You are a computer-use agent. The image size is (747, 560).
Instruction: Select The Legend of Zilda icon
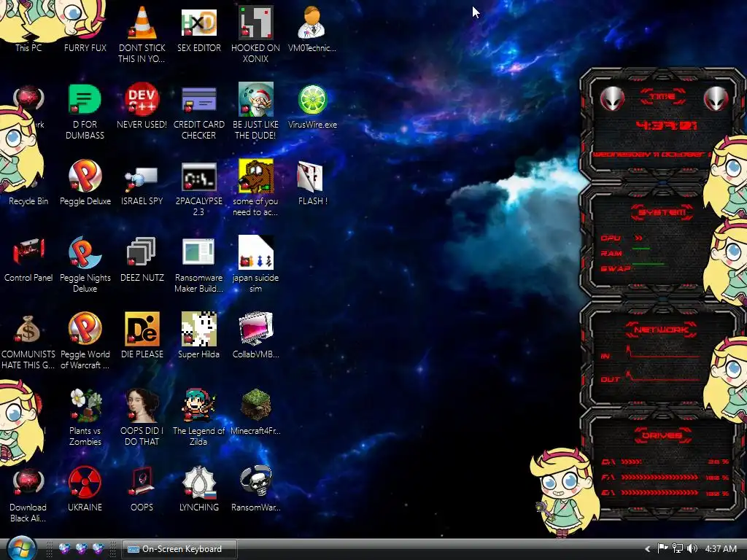198,418
